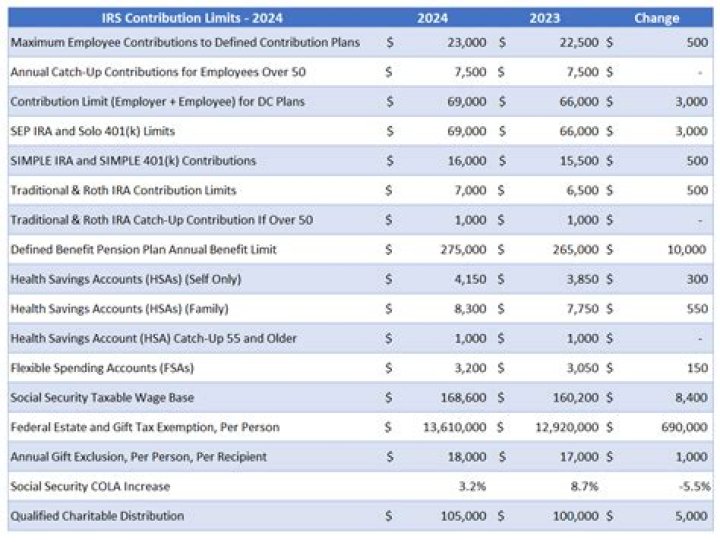
Task: Click the 3,200 FSA value
Action: coord(470,368)
